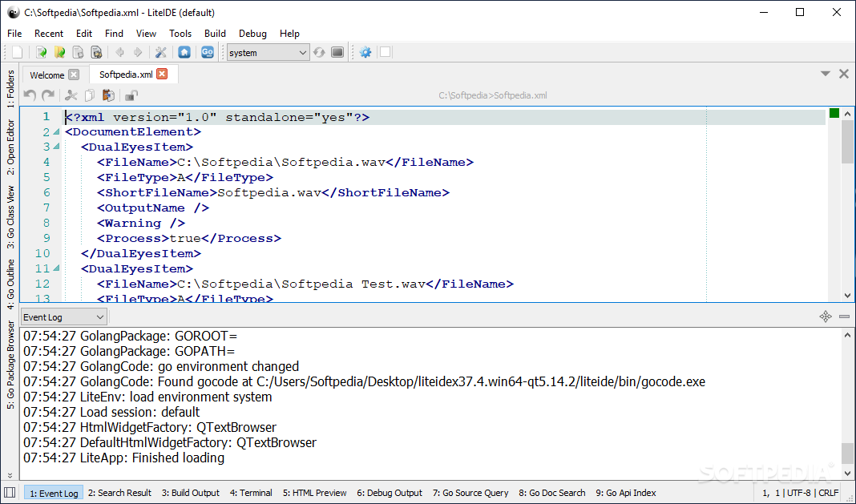Open the editor tab list dropdown arrow
Image resolution: width=856 pixels, height=504 pixels.
[826, 74]
